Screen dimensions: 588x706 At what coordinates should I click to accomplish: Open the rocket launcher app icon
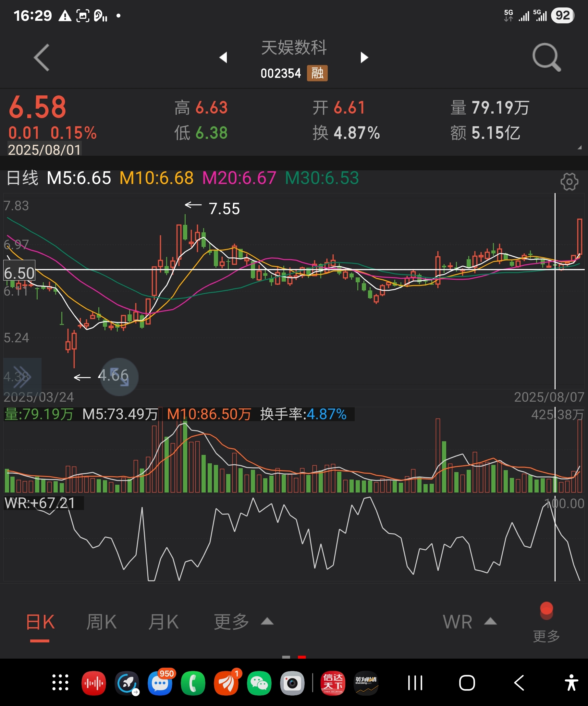[127, 683]
